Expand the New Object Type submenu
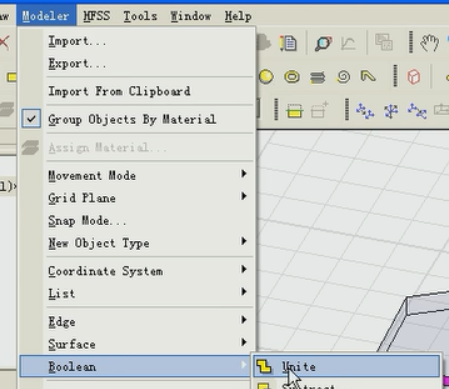The width and height of the screenshot is (449, 389). pyautogui.click(x=137, y=243)
